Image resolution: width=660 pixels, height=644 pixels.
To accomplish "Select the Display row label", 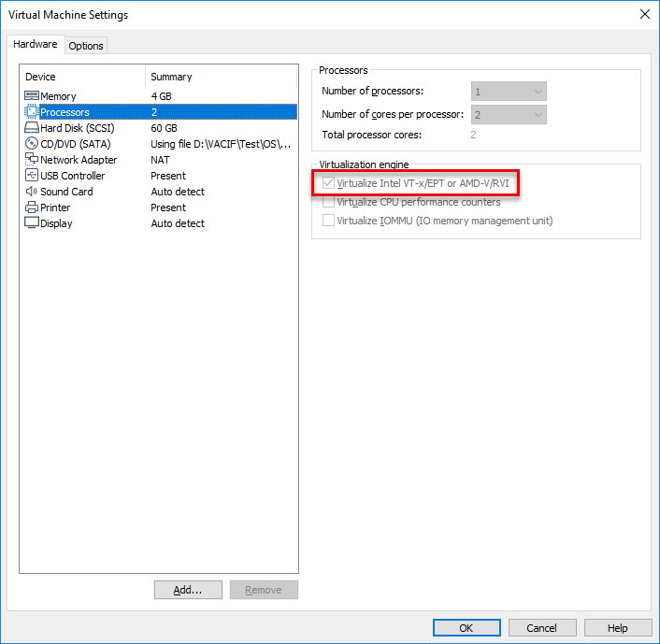I will (x=56, y=223).
